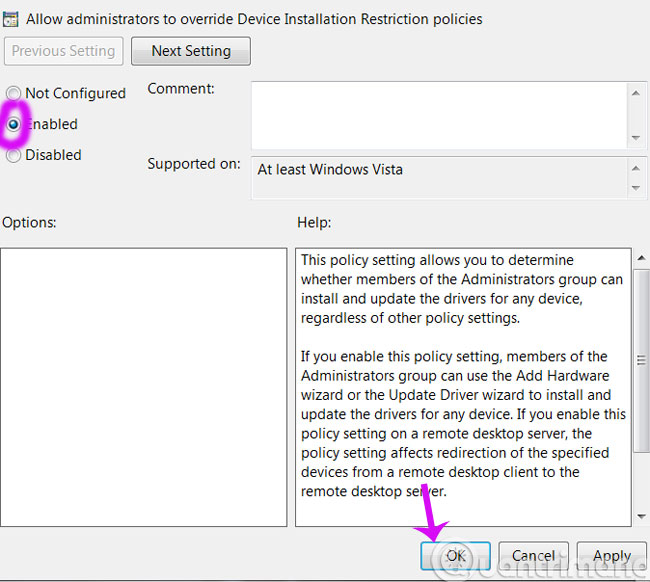This screenshot has width=650, height=582.
Task: Click the policy setting icon in title bar
Action: click(x=11, y=19)
